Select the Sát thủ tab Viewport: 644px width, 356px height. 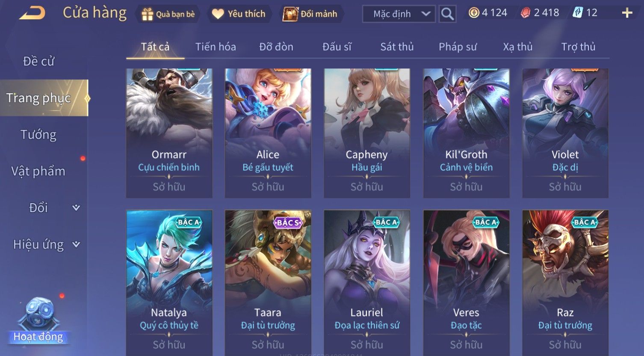tap(397, 47)
